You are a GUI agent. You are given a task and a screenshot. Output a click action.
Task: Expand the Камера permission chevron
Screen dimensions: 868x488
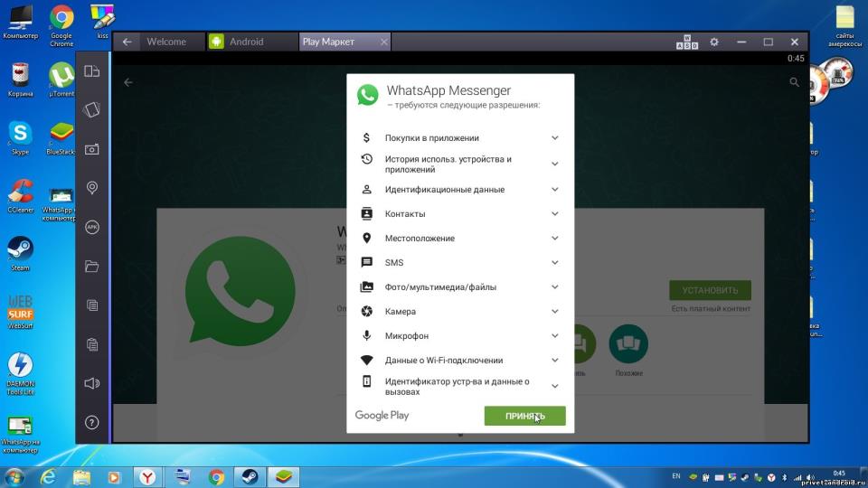pyautogui.click(x=554, y=311)
